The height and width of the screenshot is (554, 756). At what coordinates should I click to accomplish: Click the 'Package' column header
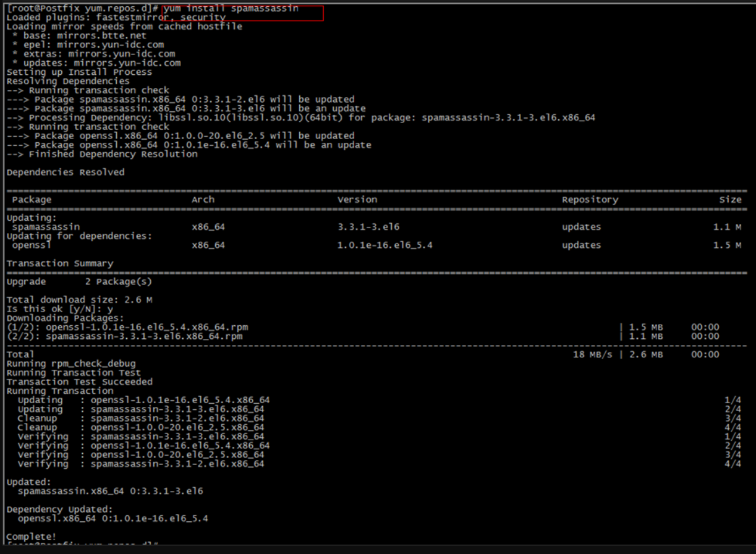pyautogui.click(x=32, y=200)
